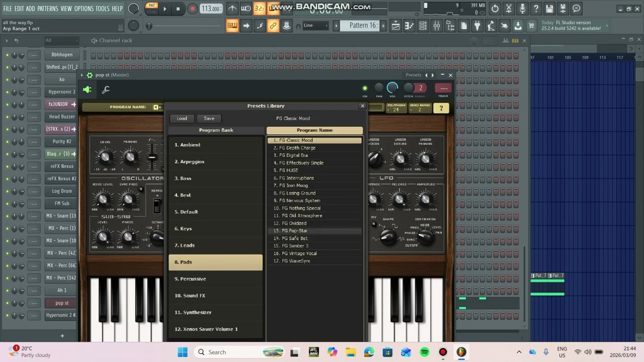Open Presets dropdown in plugin title bar
This screenshot has height=362, width=644.
pyautogui.click(x=413, y=75)
